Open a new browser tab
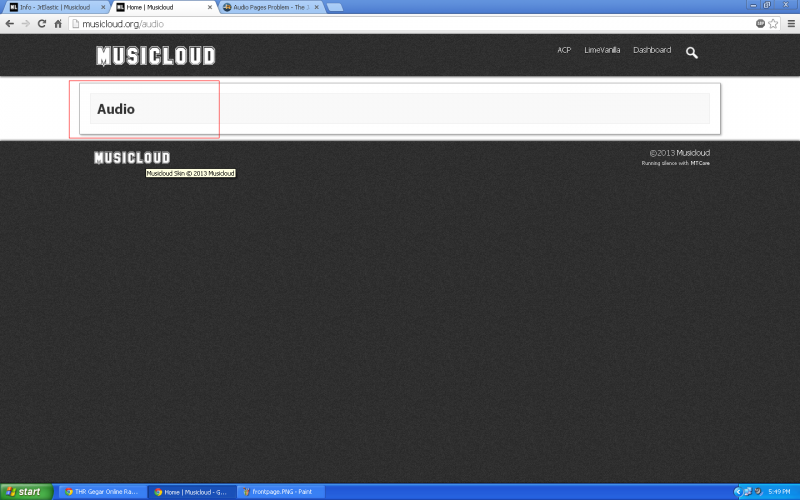800x500 pixels. coord(335,7)
